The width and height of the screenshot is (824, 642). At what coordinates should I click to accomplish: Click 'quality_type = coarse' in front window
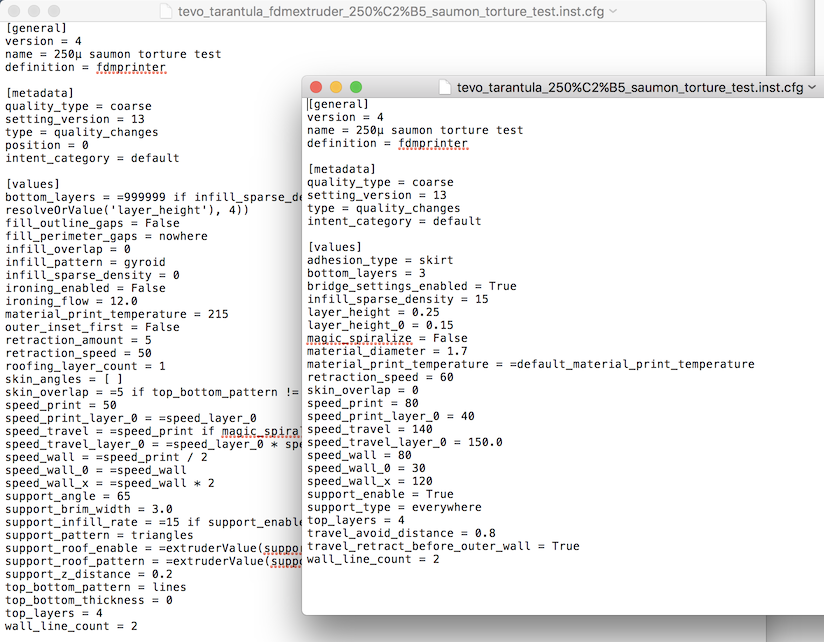coord(380,182)
